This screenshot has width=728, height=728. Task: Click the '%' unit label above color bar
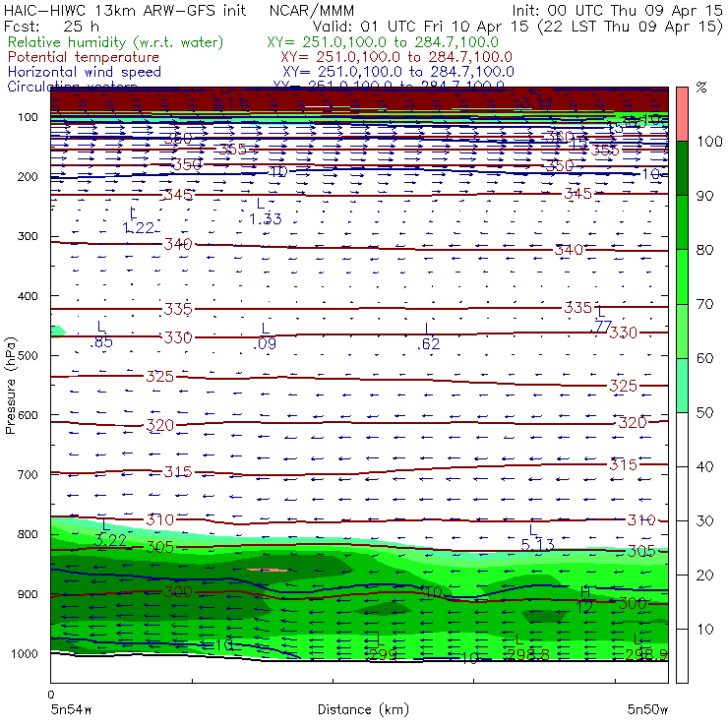tap(701, 88)
